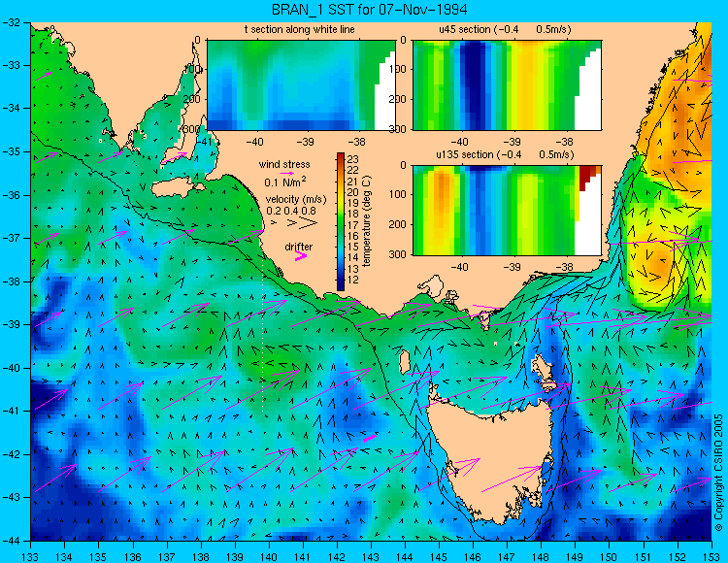The height and width of the screenshot is (563, 728).
Task: Click latitude label "-42" on the left axis
Action: (x=12, y=454)
